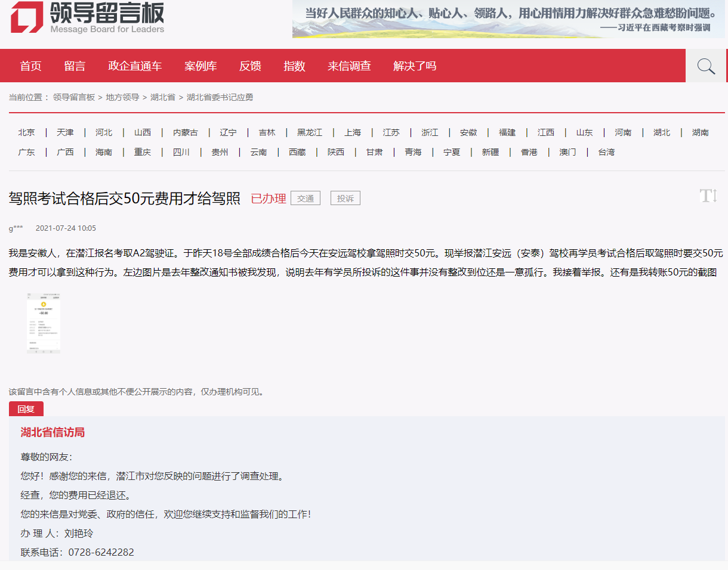Click the 投诉 type tag
This screenshot has width=728, height=570.
click(x=346, y=199)
